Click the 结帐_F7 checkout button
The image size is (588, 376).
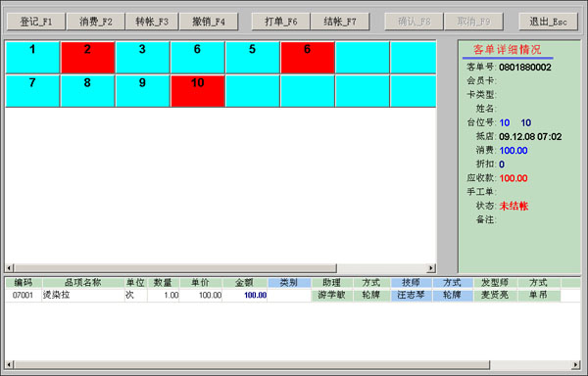340,22
